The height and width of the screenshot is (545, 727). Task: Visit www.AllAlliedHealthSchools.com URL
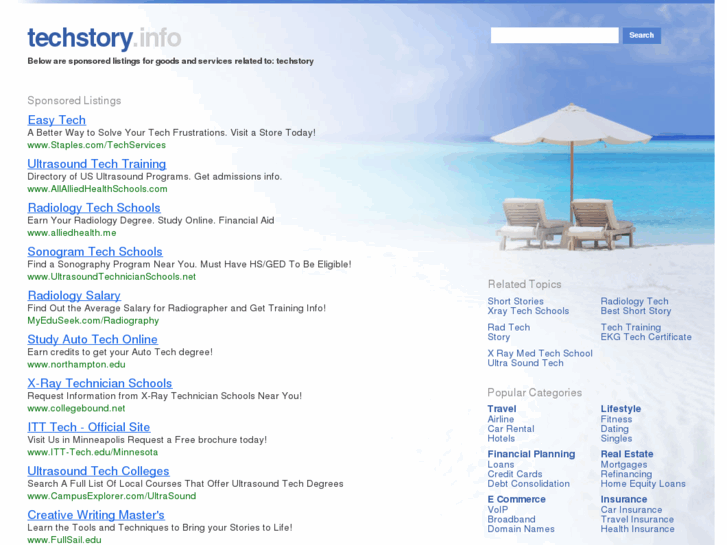97,189
